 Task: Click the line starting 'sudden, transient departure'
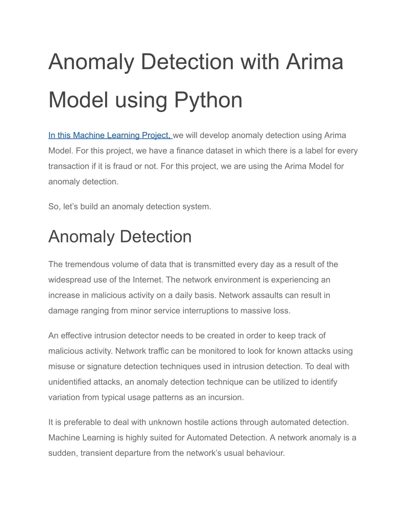click(167, 453)
